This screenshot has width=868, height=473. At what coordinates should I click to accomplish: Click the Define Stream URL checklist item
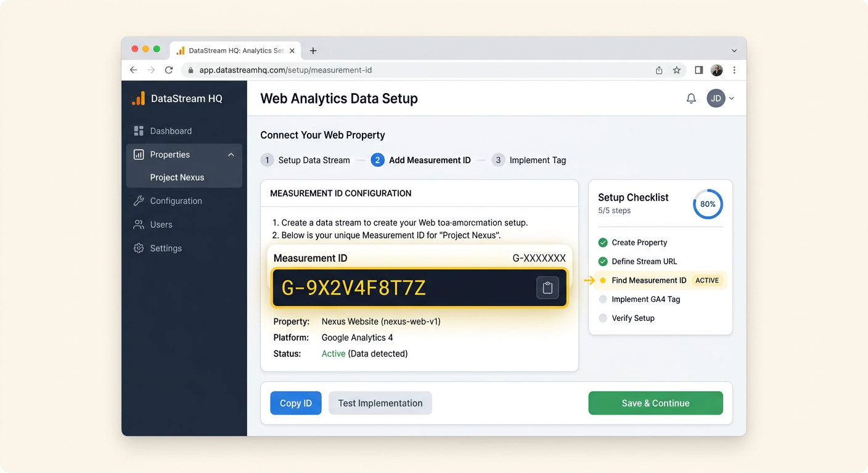coord(637,261)
